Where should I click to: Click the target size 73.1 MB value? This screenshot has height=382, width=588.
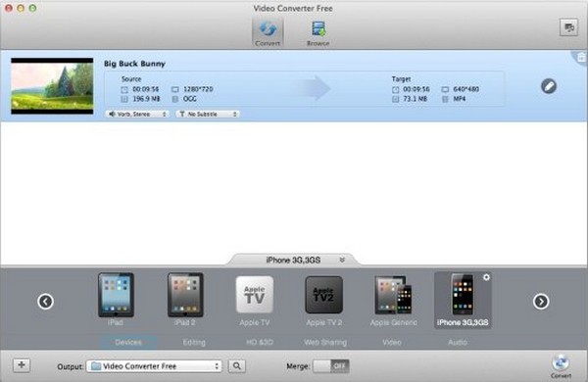[416, 99]
